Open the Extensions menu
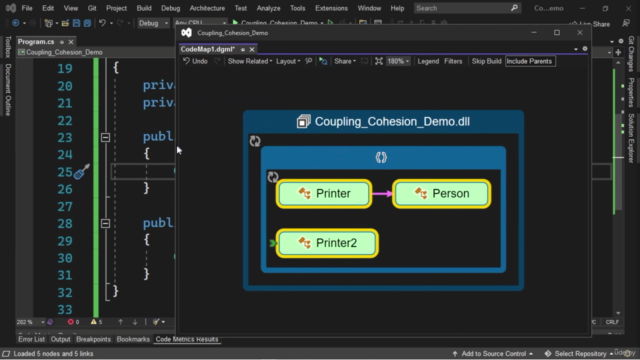Image resolution: width=640 pixels, height=360 pixels. [331, 8]
